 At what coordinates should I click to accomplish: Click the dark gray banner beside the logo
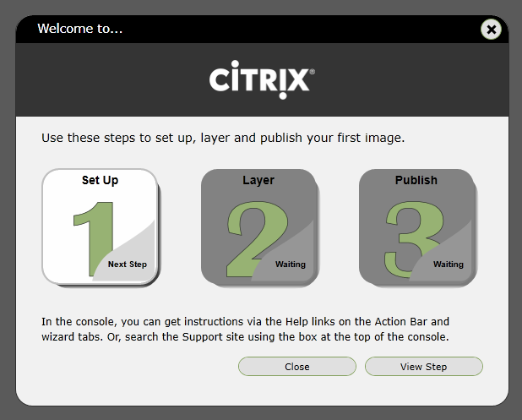(110, 80)
